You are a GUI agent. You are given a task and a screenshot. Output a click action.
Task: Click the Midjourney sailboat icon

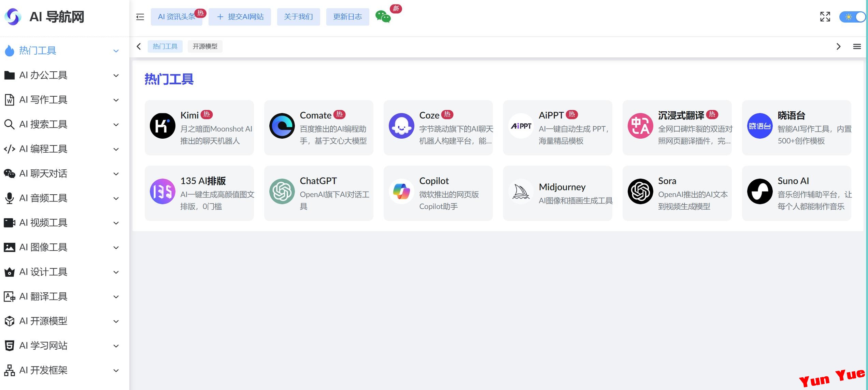click(521, 192)
